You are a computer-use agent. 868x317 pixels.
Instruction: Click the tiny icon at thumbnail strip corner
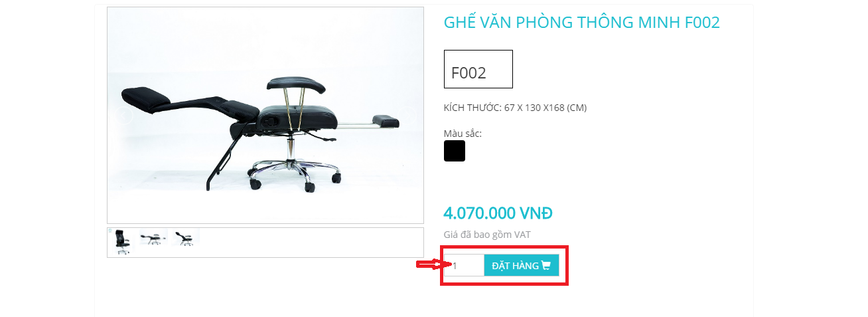(110, 231)
